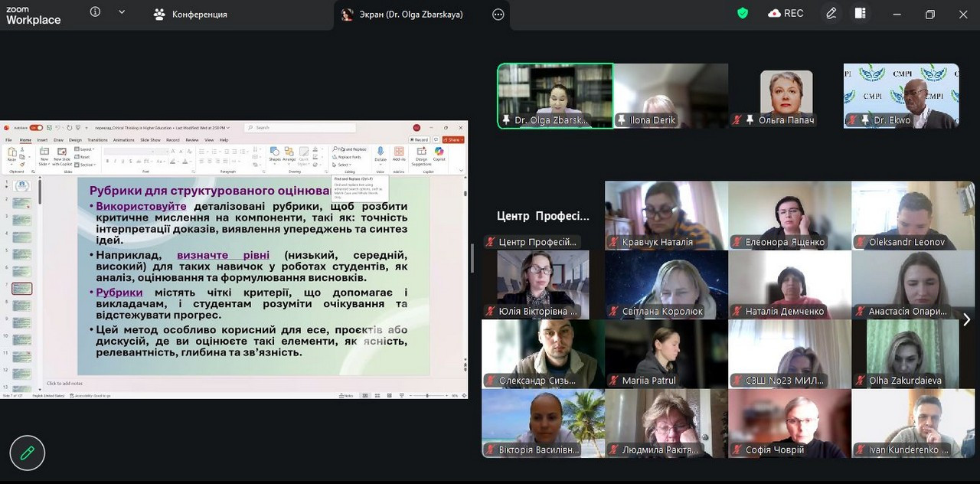980x484 pixels.
Task: Open the Design ribbon tab
Action: point(75,140)
